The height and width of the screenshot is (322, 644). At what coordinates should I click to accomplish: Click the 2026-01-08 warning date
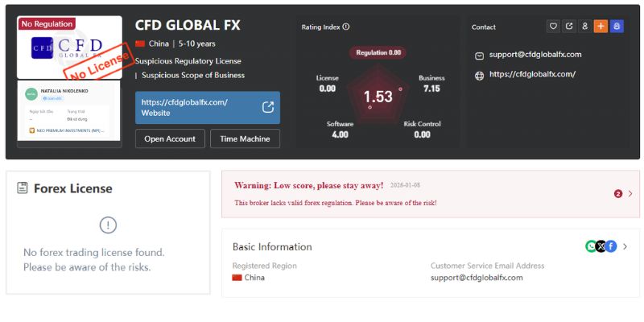(x=405, y=185)
